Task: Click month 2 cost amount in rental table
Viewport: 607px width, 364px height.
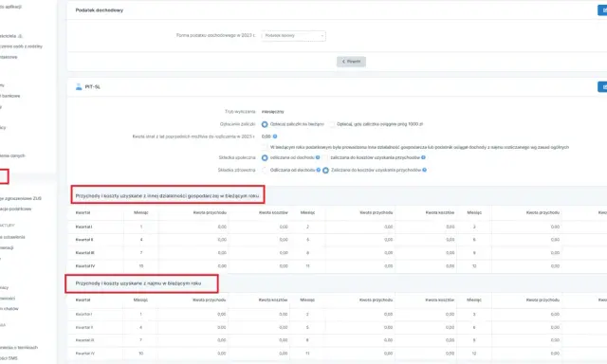Action: pyautogui.click(x=450, y=314)
